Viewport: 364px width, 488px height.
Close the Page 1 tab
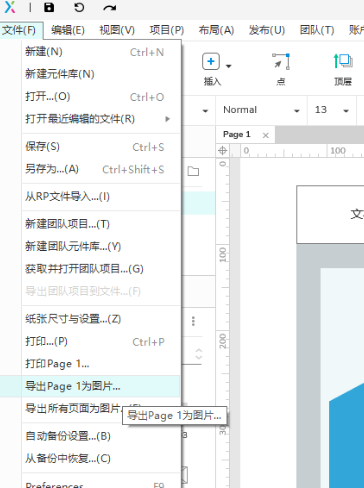pyautogui.click(x=265, y=135)
